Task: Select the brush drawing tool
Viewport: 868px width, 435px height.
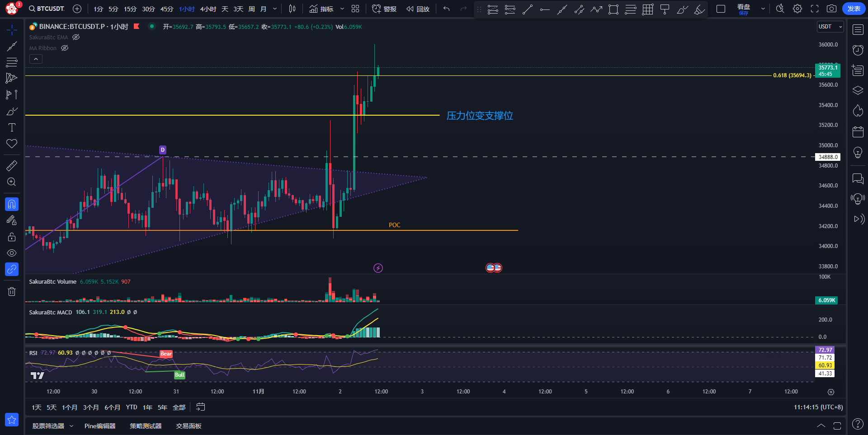Action: (x=12, y=111)
